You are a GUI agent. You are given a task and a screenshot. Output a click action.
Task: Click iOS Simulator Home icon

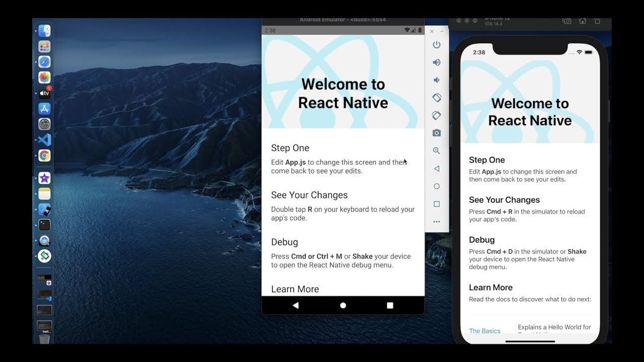tap(583, 21)
